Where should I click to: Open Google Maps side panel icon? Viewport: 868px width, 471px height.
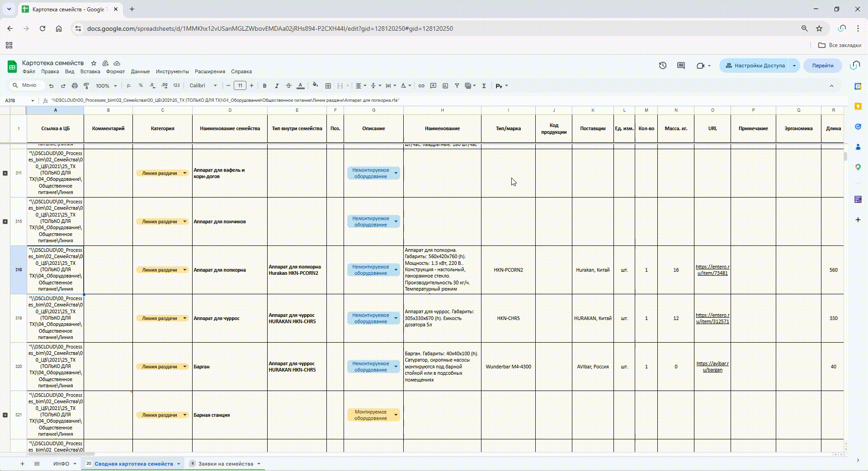tap(858, 167)
